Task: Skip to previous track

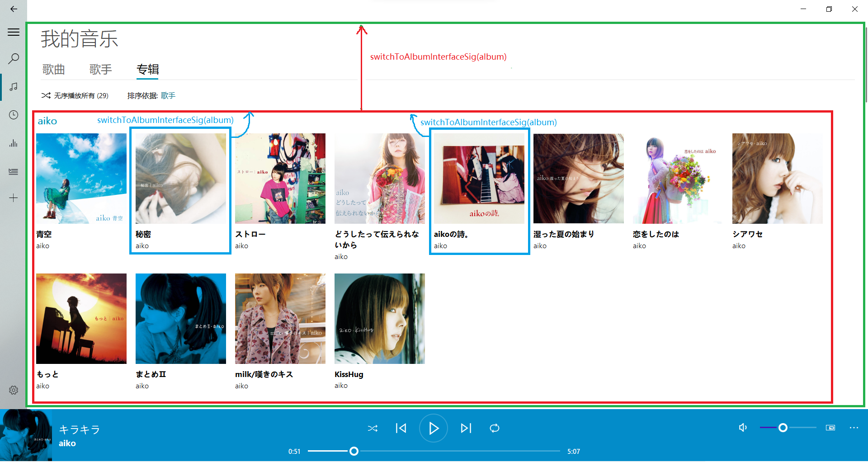Action: point(401,428)
